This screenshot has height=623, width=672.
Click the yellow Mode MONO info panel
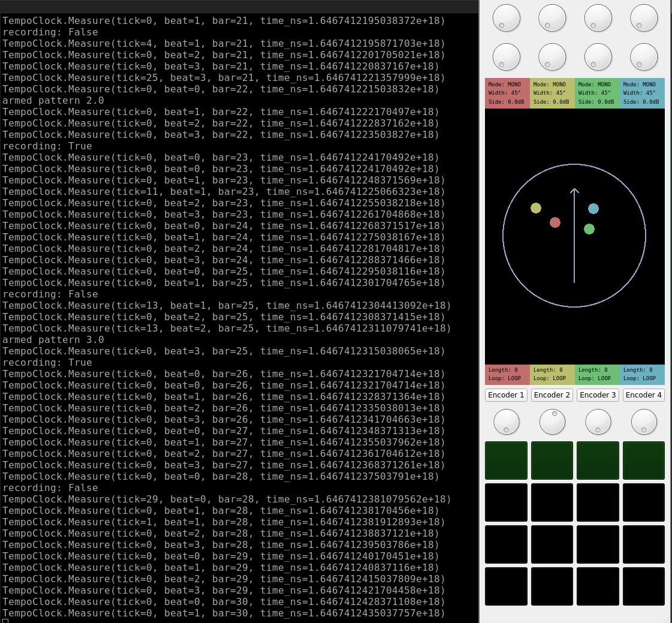click(x=553, y=93)
